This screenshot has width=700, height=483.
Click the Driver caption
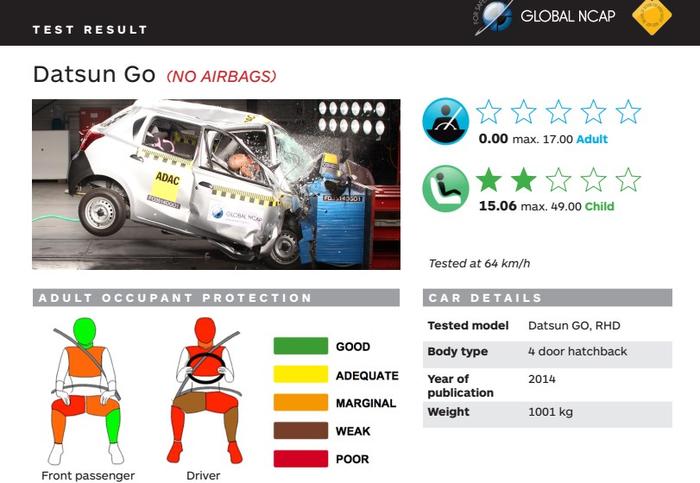(203, 475)
